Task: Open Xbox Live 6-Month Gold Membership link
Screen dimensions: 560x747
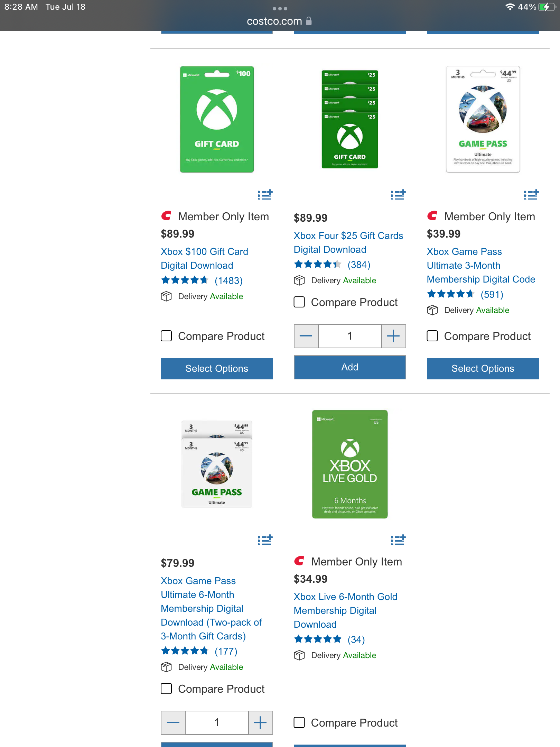Action: [x=346, y=610]
